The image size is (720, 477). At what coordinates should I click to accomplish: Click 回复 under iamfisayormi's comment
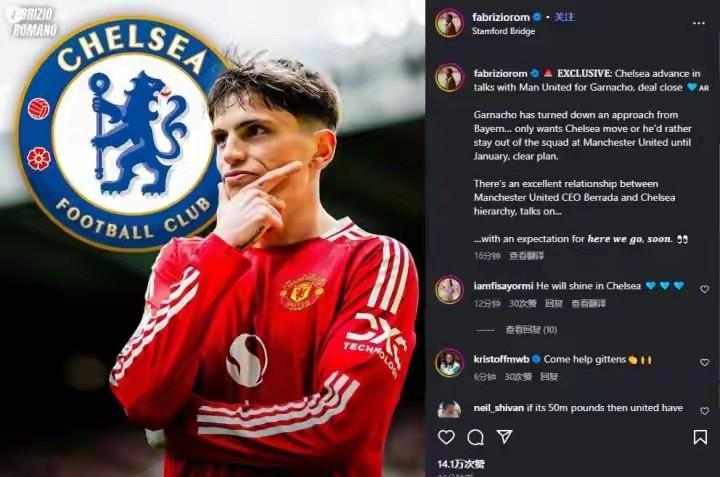point(553,303)
